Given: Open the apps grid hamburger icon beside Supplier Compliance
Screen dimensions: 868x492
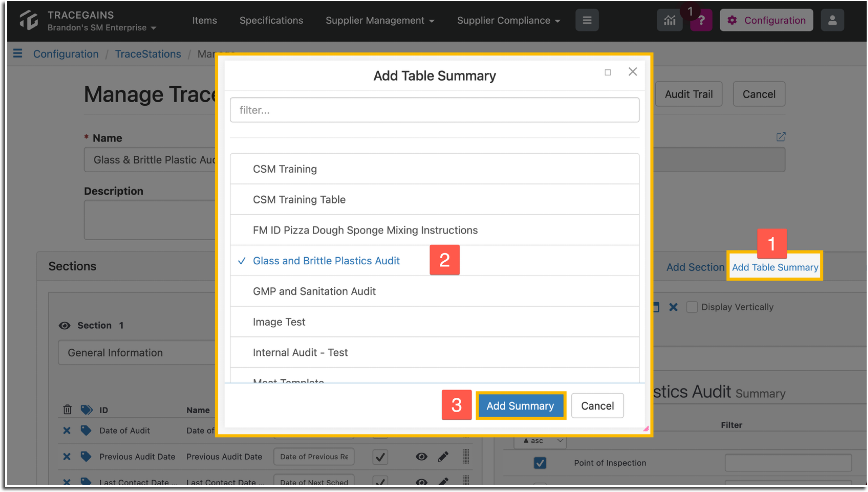Looking at the screenshot, I should pos(587,20).
